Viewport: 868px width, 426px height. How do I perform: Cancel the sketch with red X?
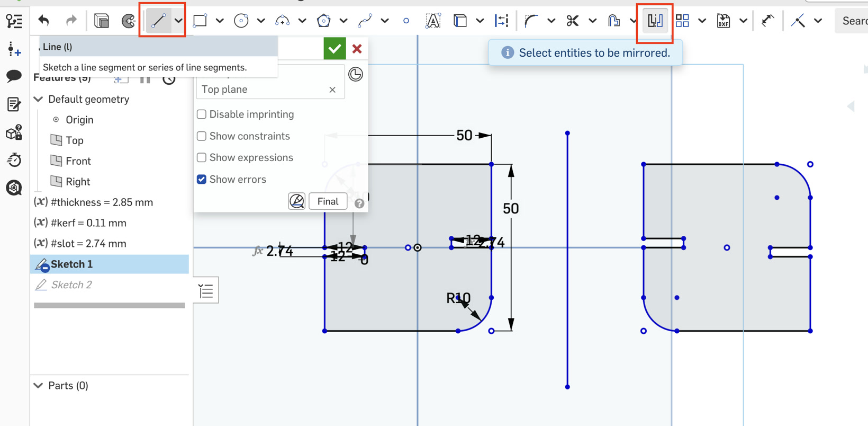(x=357, y=49)
